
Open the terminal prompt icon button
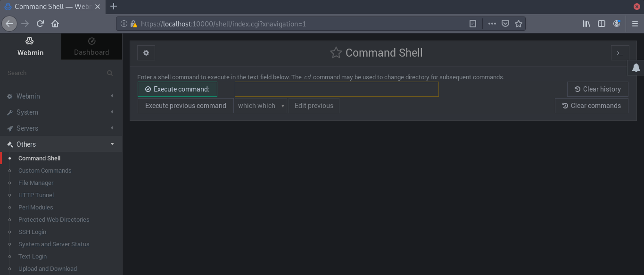pos(620,53)
